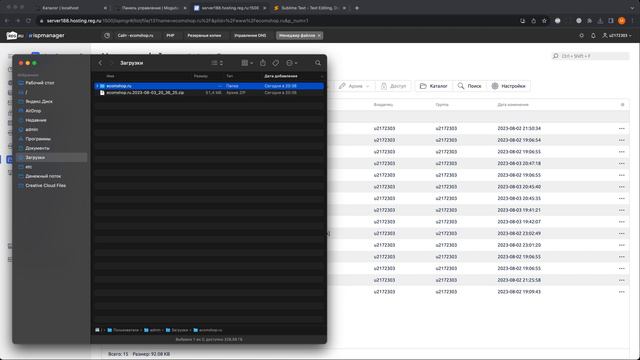
Task: Open admin home in Finder sidebar
Action: tap(31, 129)
